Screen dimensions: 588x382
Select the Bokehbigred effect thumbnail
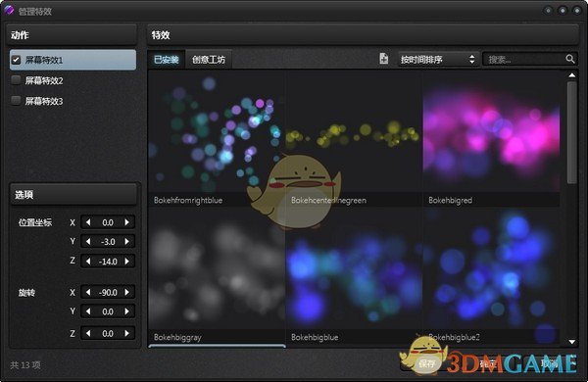pos(491,139)
